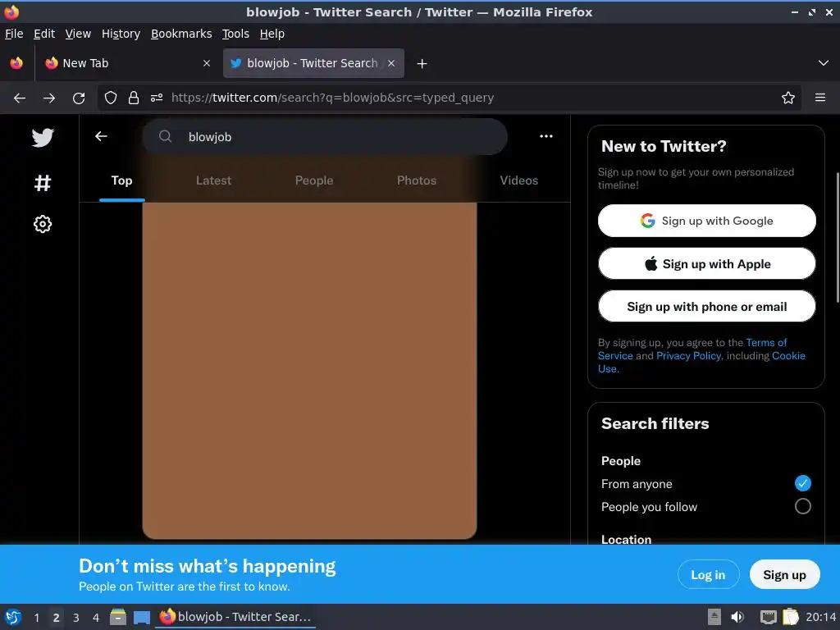Open the taskbar start menu icon
840x630 pixels.
(13, 617)
